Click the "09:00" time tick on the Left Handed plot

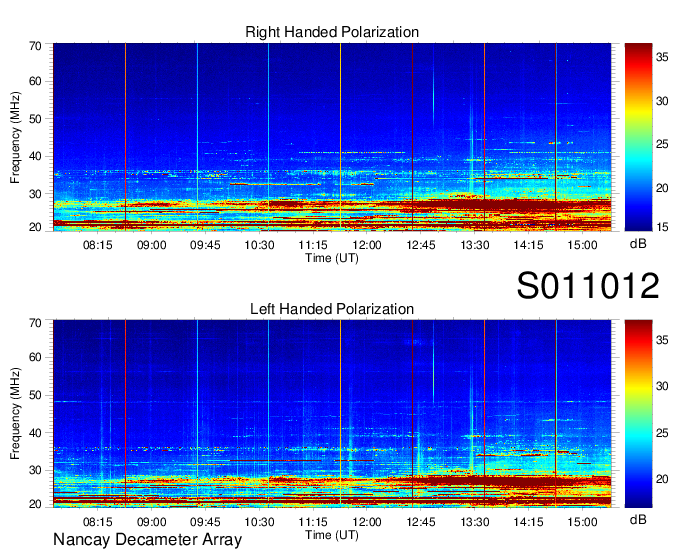pos(152,522)
